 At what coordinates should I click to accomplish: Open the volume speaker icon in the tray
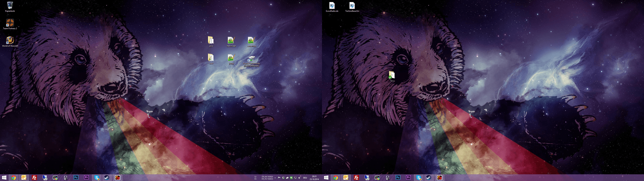point(299,178)
